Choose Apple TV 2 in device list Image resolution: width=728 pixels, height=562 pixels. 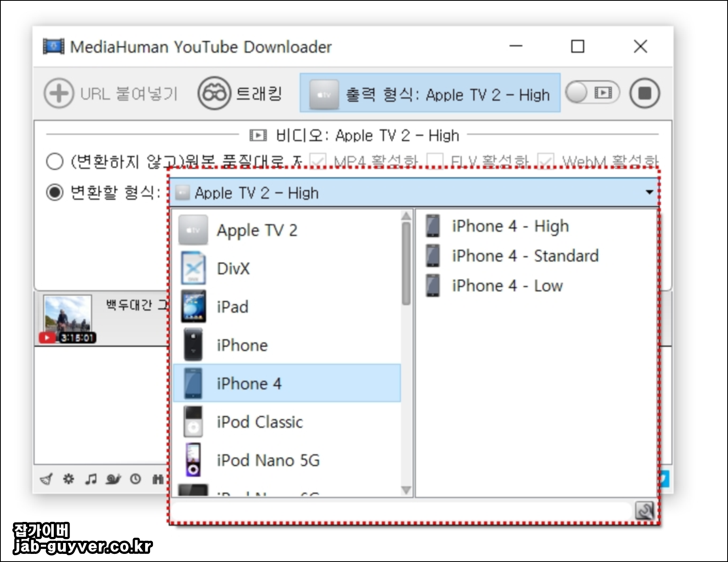287,230
